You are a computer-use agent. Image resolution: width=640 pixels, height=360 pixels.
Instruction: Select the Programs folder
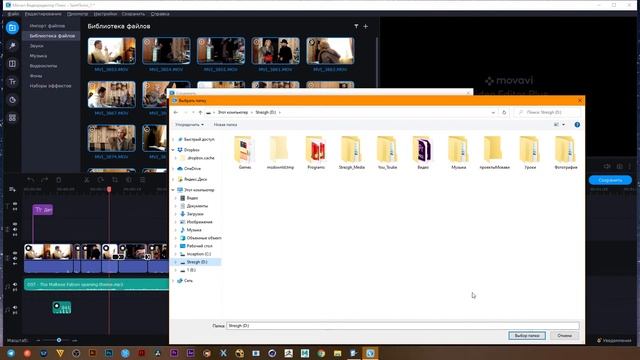pos(316,153)
